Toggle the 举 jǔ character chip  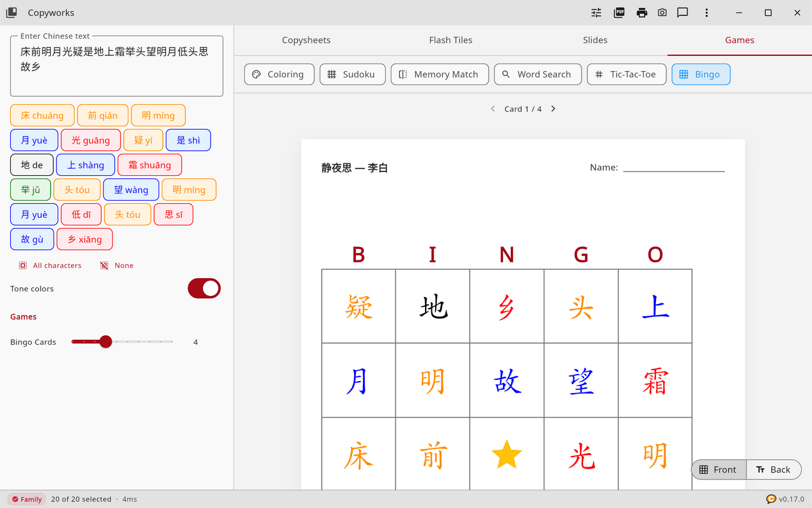[30, 190]
